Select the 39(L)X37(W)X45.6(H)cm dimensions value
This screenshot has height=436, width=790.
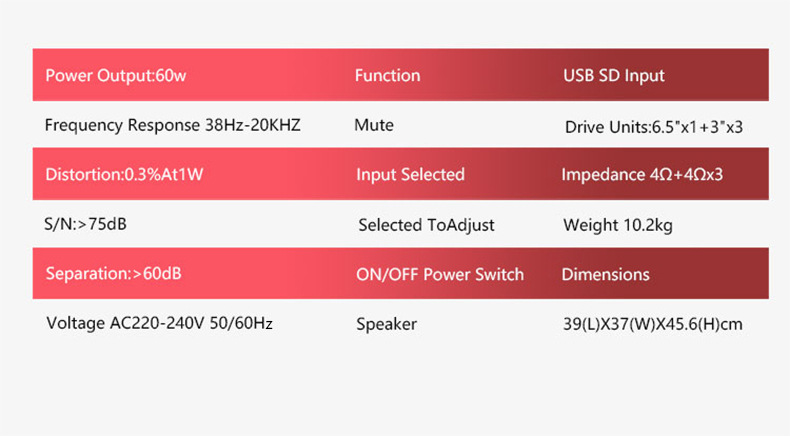(x=653, y=324)
